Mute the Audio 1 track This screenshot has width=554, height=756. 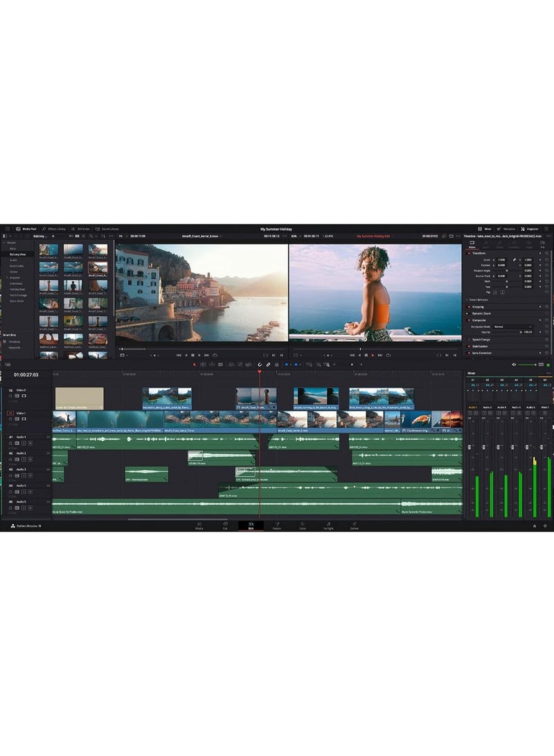point(30,443)
